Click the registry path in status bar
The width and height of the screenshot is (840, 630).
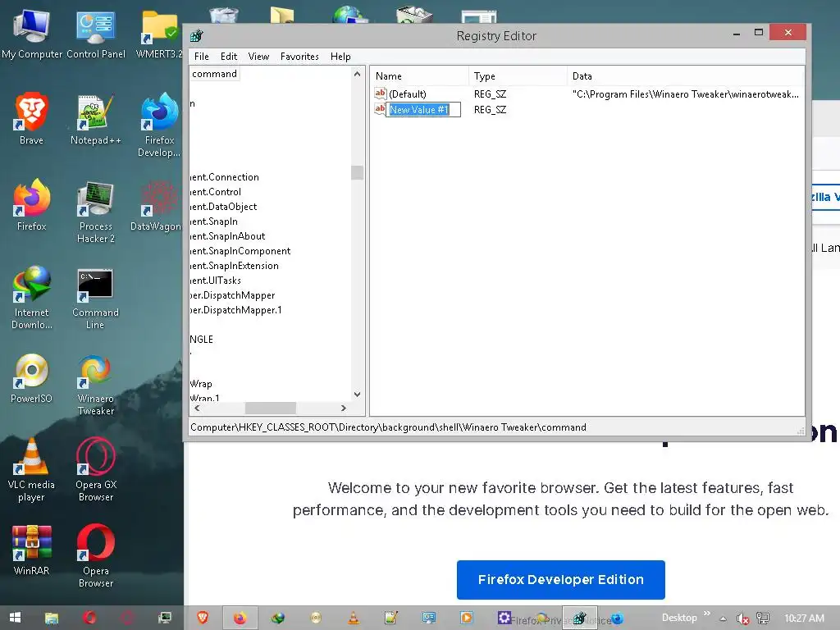(388, 427)
